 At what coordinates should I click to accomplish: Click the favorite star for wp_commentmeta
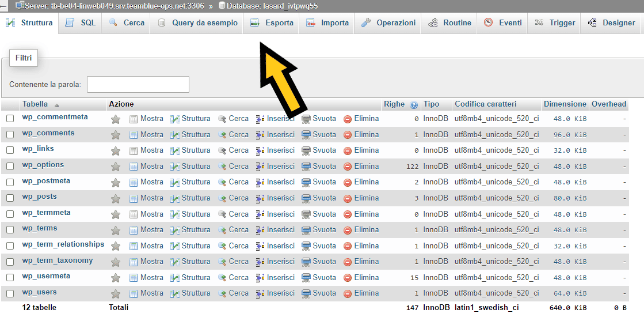coord(116,119)
